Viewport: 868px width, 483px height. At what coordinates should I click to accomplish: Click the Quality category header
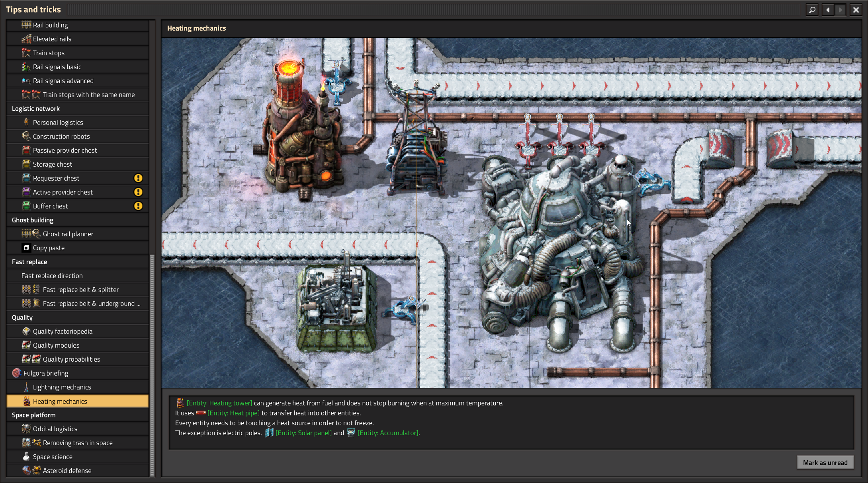pyautogui.click(x=78, y=317)
